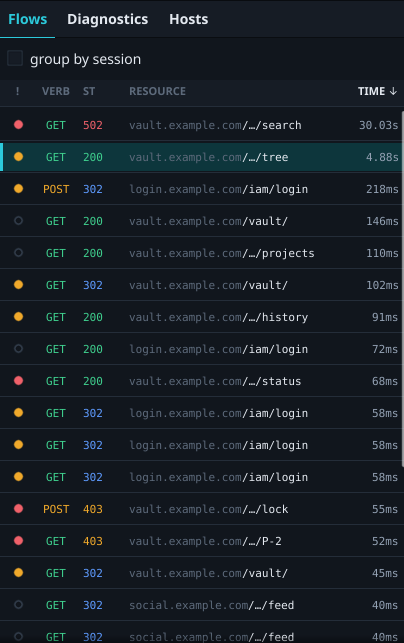
Task: Click the POST verb on the 218ms row
Action: 56,189
